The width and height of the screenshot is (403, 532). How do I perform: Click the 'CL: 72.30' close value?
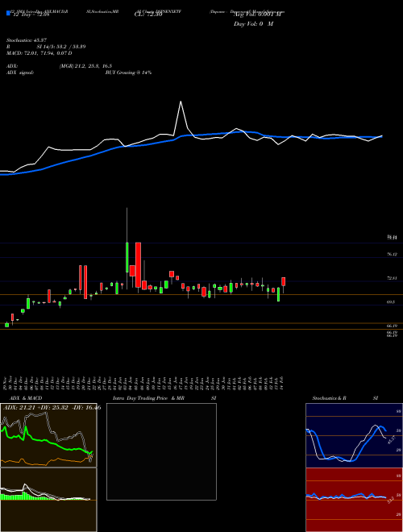[x=148, y=15]
